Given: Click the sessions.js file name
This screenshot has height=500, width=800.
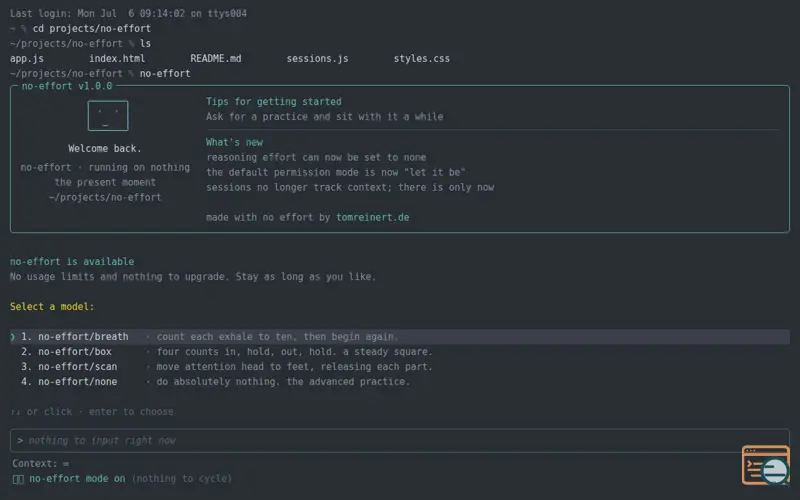Looking at the screenshot, I should pos(317,59).
